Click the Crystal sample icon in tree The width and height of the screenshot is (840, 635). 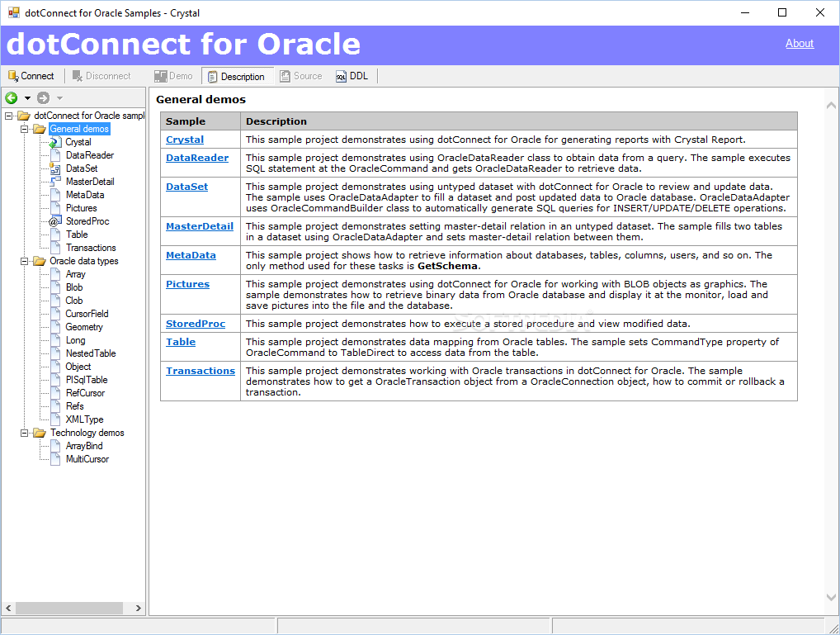pyautogui.click(x=55, y=142)
